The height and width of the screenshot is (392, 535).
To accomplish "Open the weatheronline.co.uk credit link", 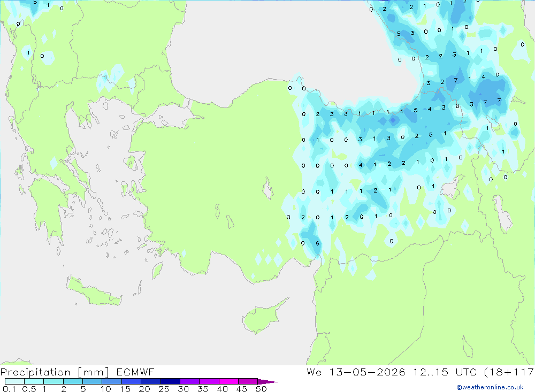I will (490, 387).
